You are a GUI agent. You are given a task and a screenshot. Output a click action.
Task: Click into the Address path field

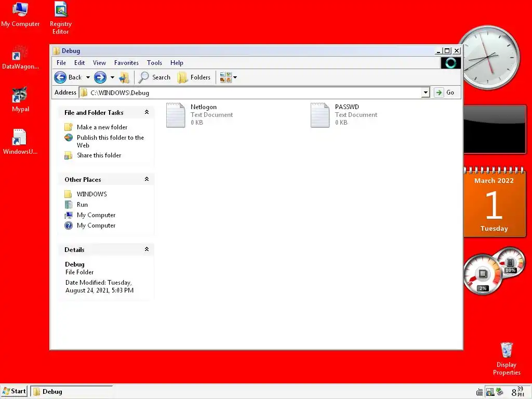(250, 92)
